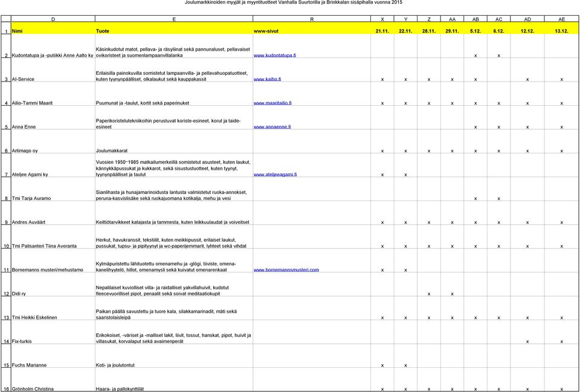Click column header AE

561,19
